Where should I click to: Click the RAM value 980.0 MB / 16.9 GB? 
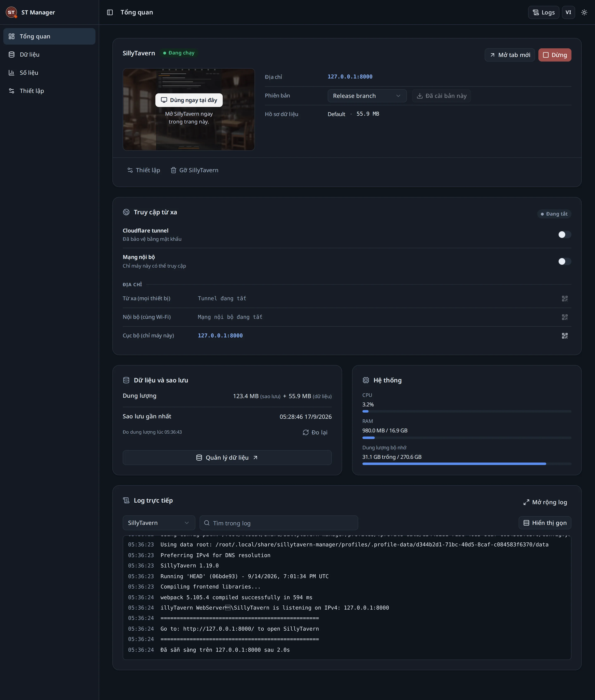coord(385,431)
